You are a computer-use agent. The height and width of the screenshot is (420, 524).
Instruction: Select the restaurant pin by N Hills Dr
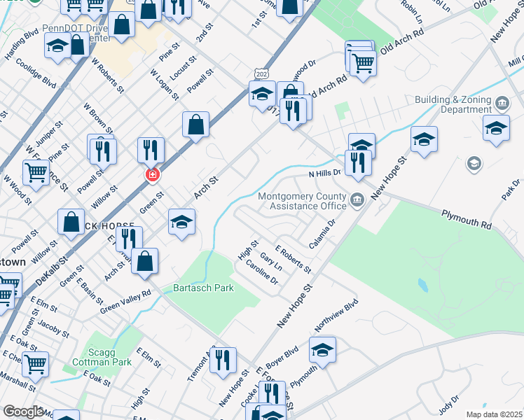358,164
